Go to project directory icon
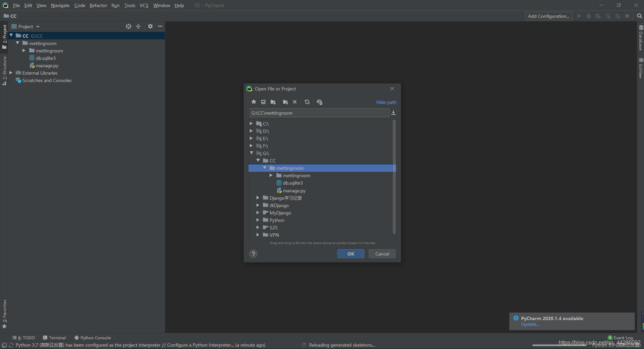 point(273,102)
